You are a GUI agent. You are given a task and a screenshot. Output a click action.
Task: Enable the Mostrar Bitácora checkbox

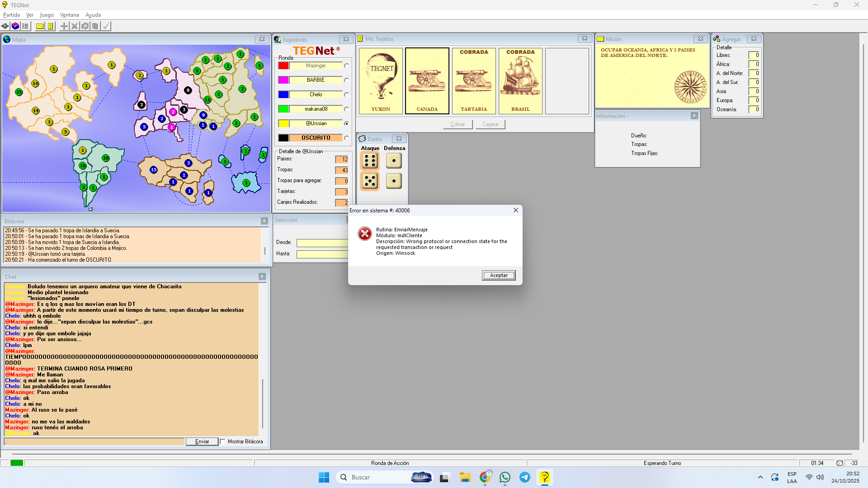tap(223, 442)
